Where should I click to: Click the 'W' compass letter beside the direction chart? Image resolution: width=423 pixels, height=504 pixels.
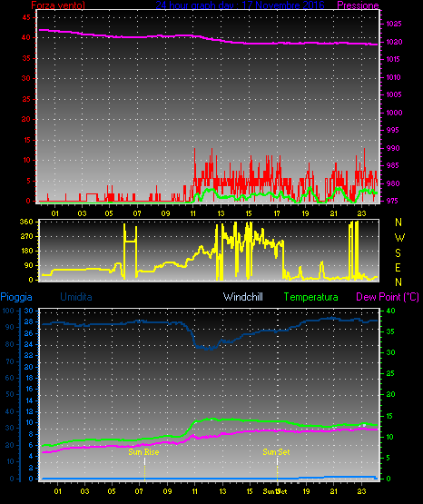pyautogui.click(x=399, y=238)
